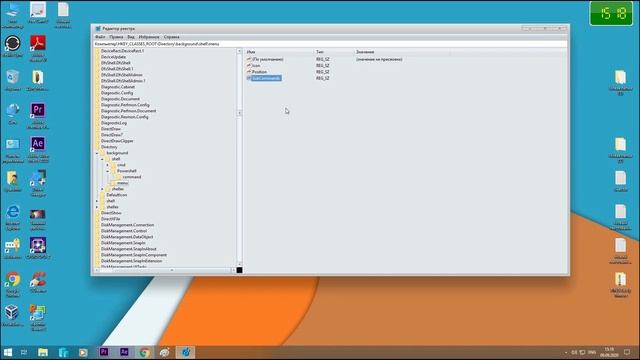Open Adobe Reader desktop shortcut

pyautogui.click(x=38, y=48)
